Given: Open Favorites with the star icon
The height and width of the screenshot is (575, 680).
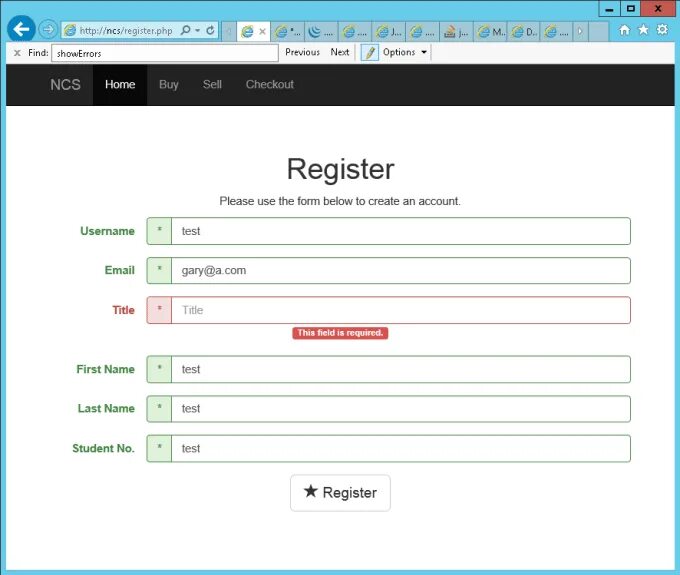Looking at the screenshot, I should tap(643, 29).
